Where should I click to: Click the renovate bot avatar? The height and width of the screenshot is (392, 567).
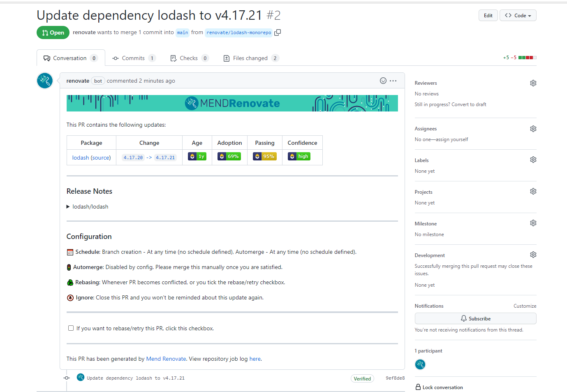click(x=44, y=81)
